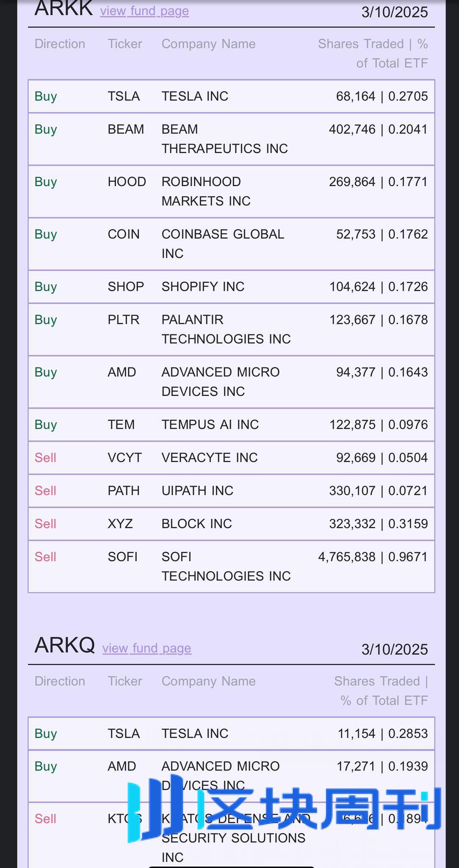Select the TSLA Tesla Inc row in ARKK
This screenshot has height=868, width=459.
coord(231,96)
